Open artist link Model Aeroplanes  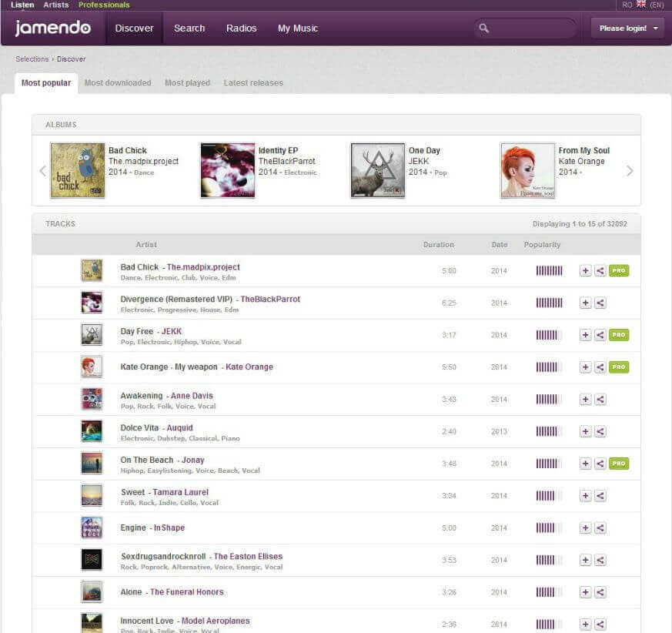tap(216, 621)
